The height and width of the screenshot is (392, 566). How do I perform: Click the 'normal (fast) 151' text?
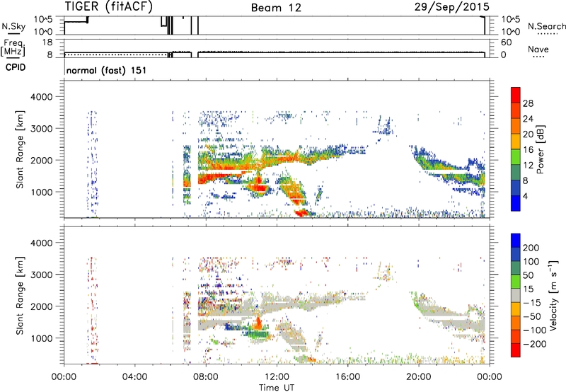(x=107, y=70)
